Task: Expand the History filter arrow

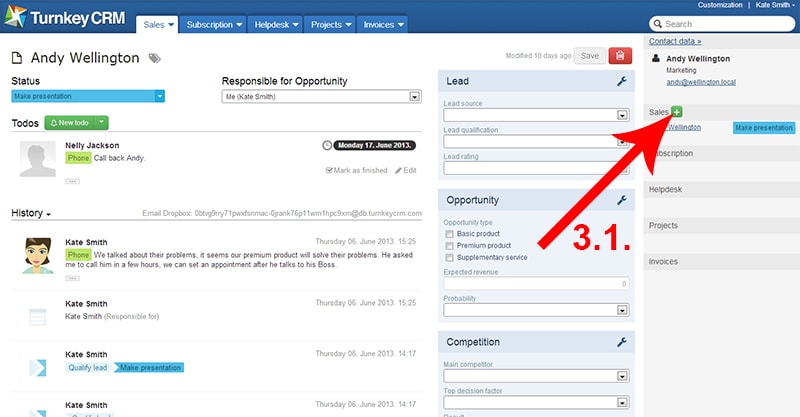Action: click(x=48, y=214)
